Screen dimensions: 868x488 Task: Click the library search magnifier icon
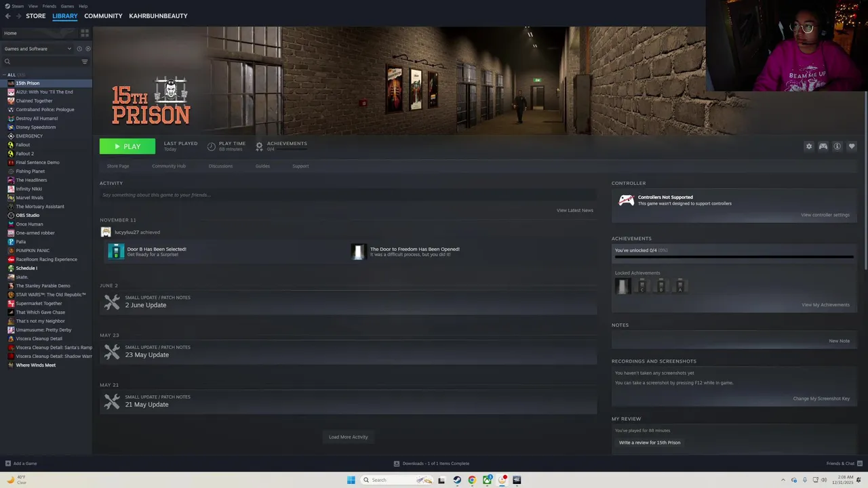[7, 62]
